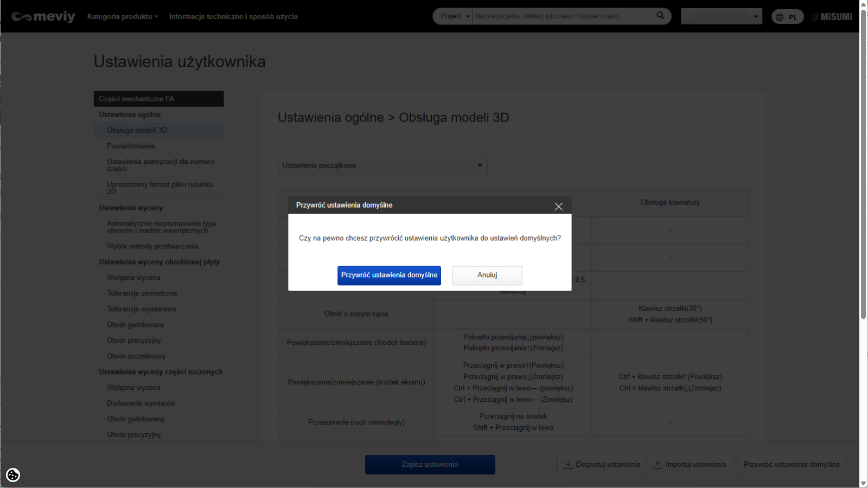
Task: Select Powiadomienie in the sidebar
Action: [x=131, y=146]
